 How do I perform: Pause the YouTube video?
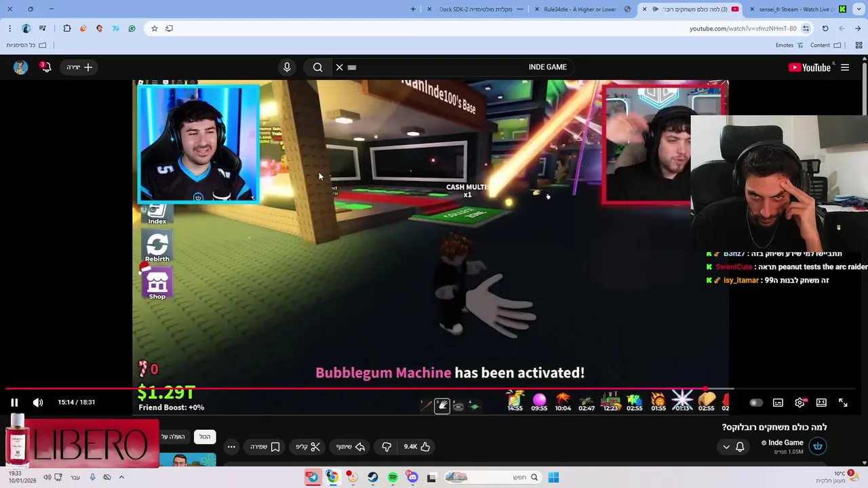point(14,403)
